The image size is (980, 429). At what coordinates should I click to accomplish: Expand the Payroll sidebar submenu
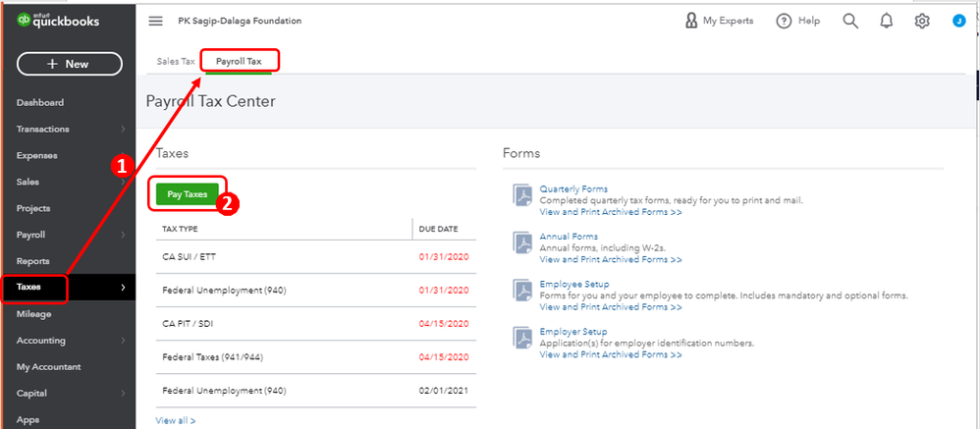click(x=123, y=235)
